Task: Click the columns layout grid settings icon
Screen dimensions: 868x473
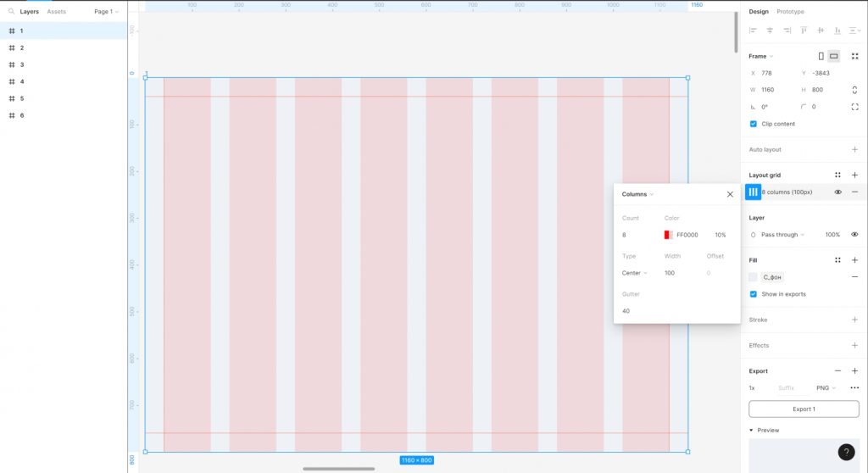Action: pos(753,192)
